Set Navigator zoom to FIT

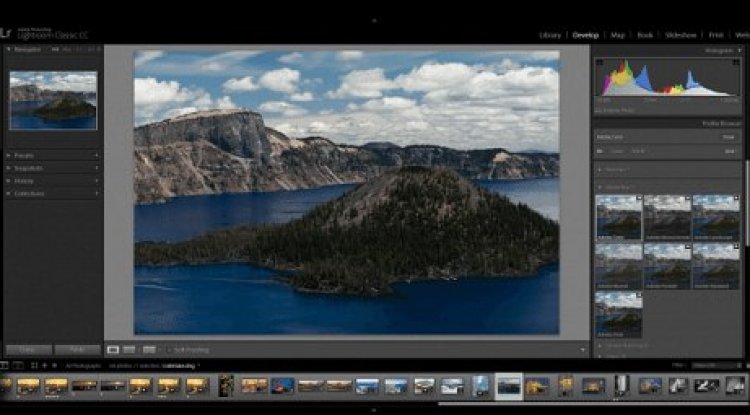coord(55,49)
